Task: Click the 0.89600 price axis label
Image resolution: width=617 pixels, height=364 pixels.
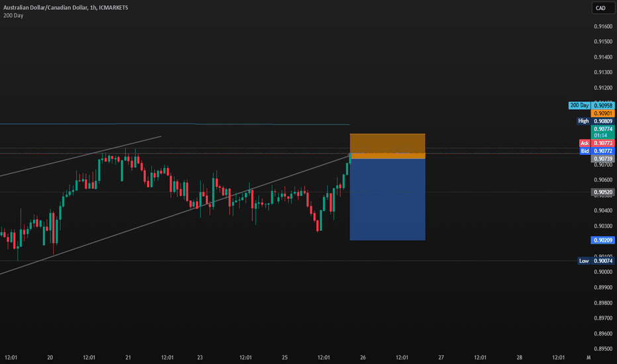Action: click(x=603, y=334)
